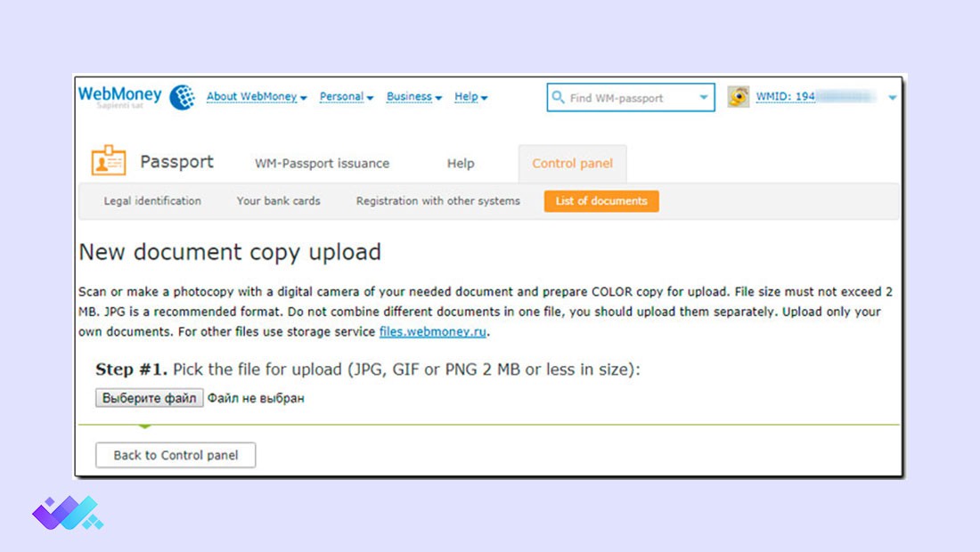Viewport: 980px width, 552px height.
Task: Go to Your bank cards section
Action: coord(278,201)
